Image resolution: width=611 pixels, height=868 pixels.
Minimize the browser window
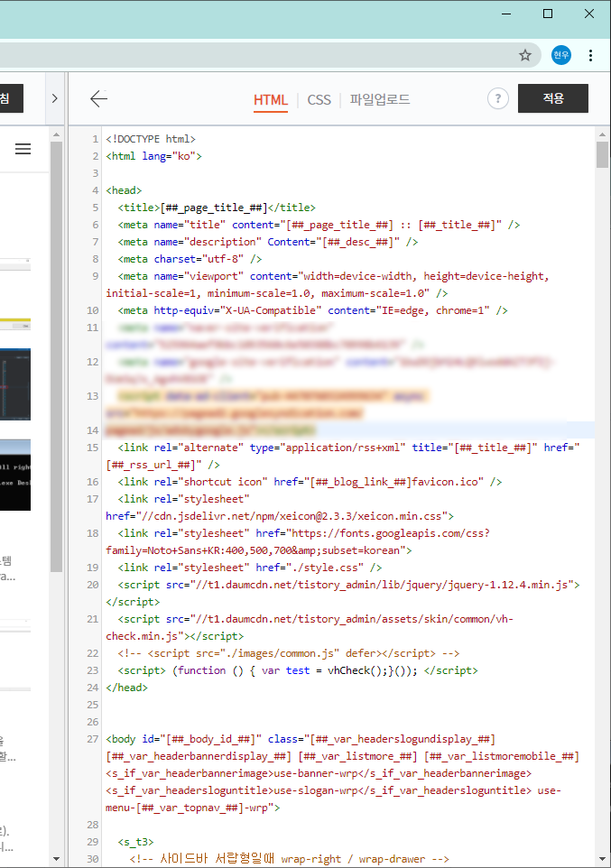[x=506, y=14]
